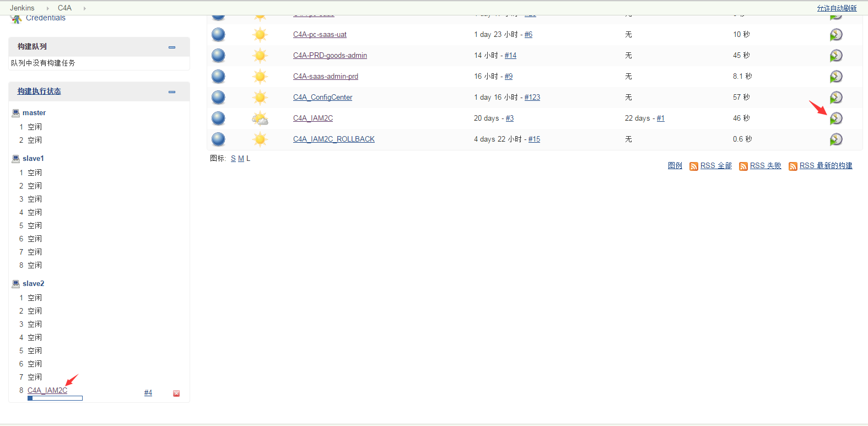The width and height of the screenshot is (868, 426).
Task: Open build #123 of C4A_ConfigCenter
Action: pyautogui.click(x=532, y=98)
